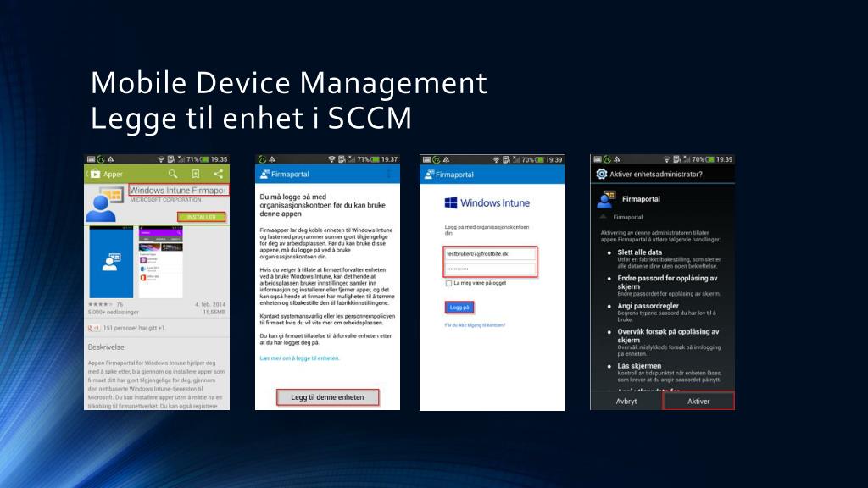The height and width of the screenshot is (488, 868).
Task: Select the '5 000+ nedlastinger' text
Action: (113, 312)
